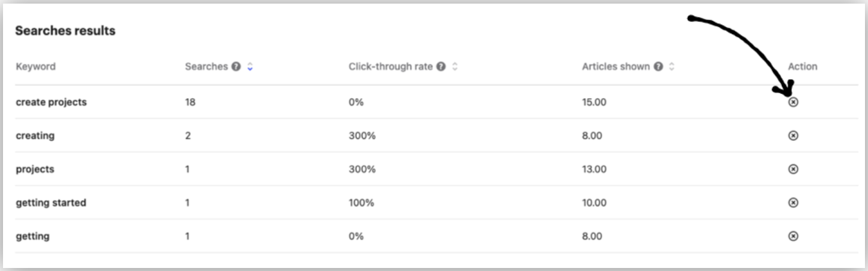Remove the 'projects' keyword row
868x271 pixels.
tap(793, 170)
